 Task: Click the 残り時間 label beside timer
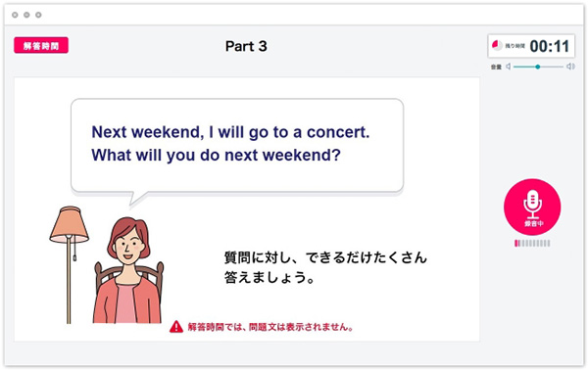(x=514, y=46)
